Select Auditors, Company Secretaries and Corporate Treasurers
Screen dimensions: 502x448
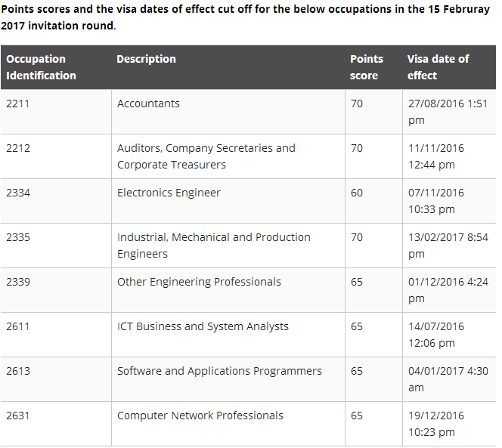click(x=206, y=156)
